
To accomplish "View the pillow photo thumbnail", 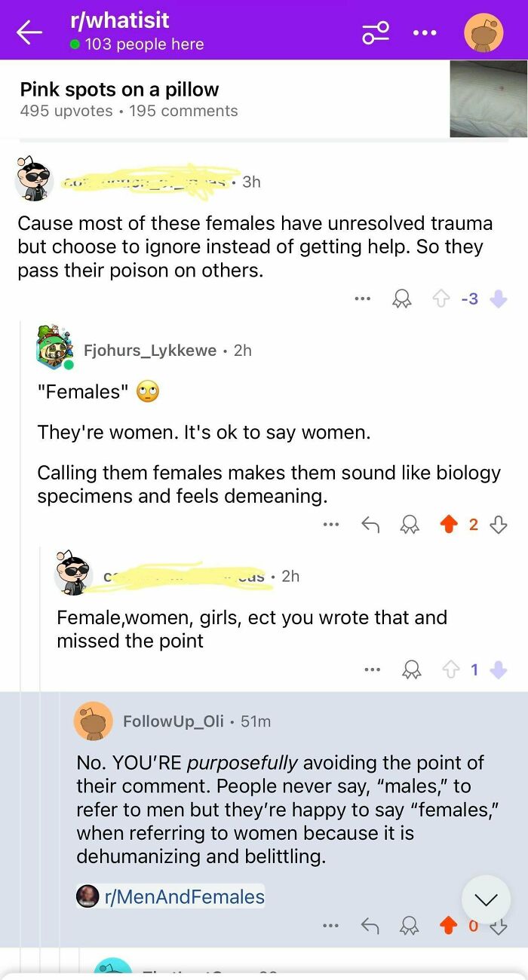I will [487, 99].
